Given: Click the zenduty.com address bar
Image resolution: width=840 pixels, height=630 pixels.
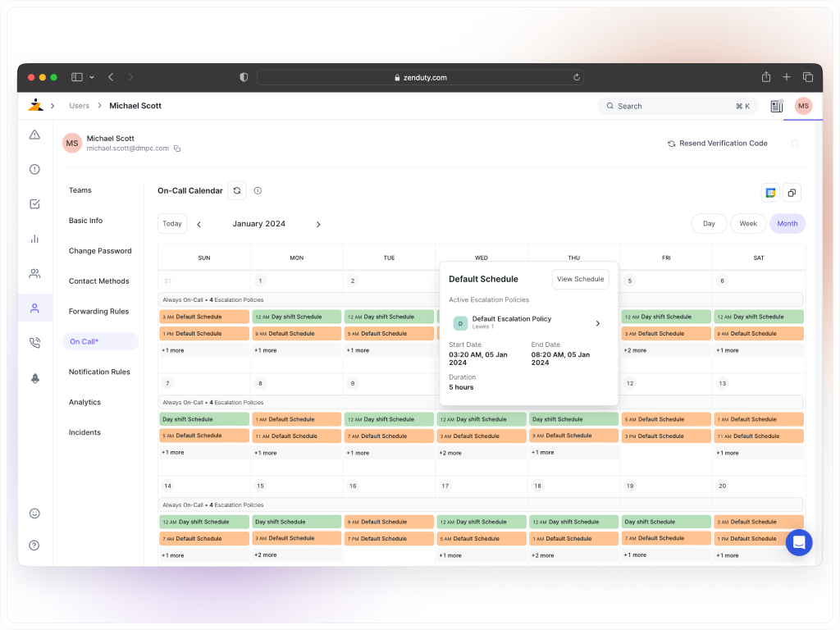Looking at the screenshot, I should click(420, 77).
